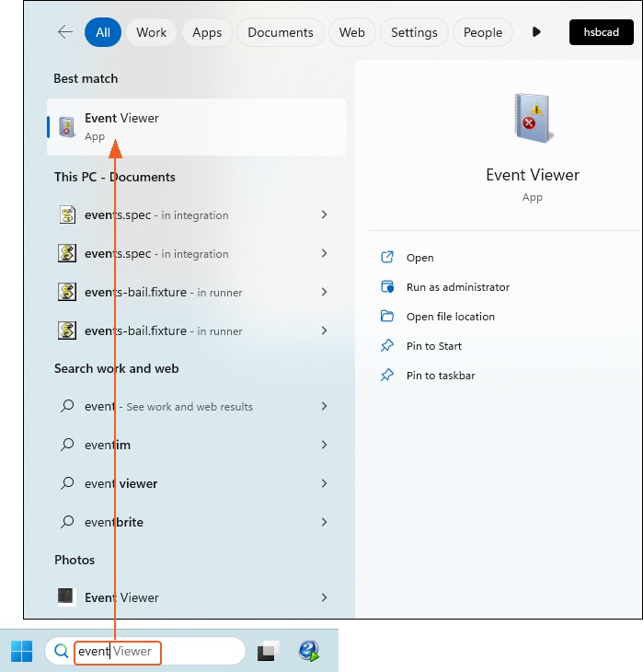The height and width of the screenshot is (672, 643).
Task: Switch to the Work filter tab
Action: pyautogui.click(x=151, y=32)
